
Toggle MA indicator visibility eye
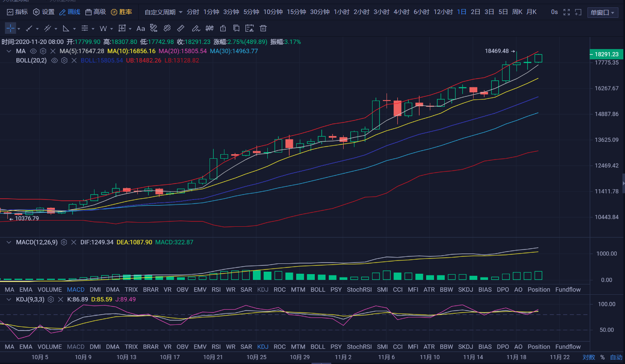click(33, 51)
